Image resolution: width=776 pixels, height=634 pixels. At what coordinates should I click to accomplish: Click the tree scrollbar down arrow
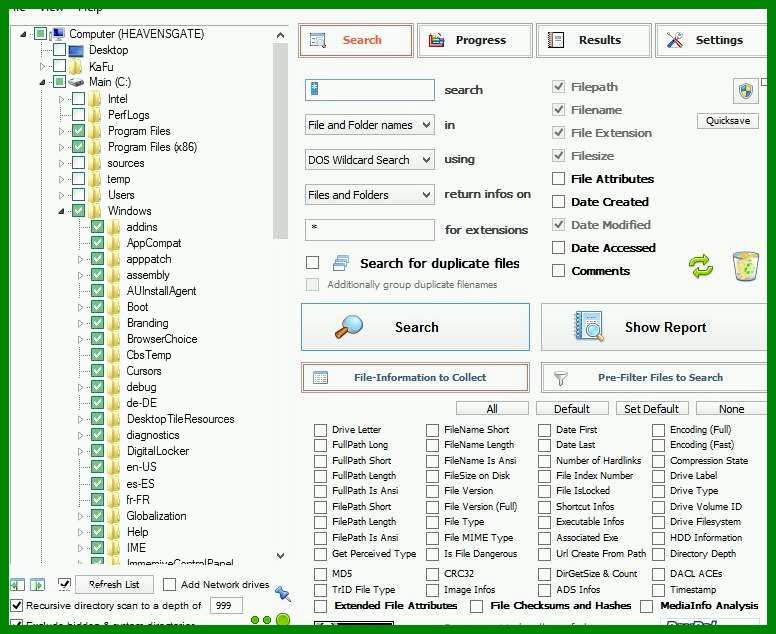[x=281, y=556]
